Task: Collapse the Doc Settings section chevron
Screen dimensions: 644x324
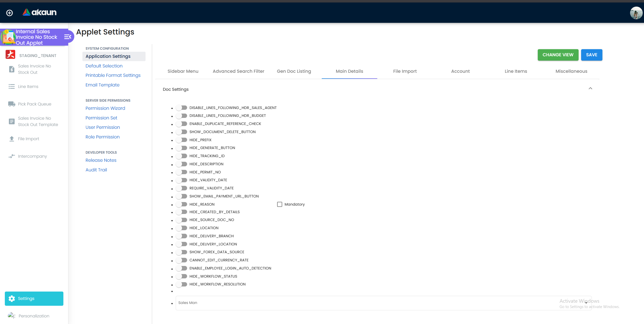Action: (x=590, y=88)
